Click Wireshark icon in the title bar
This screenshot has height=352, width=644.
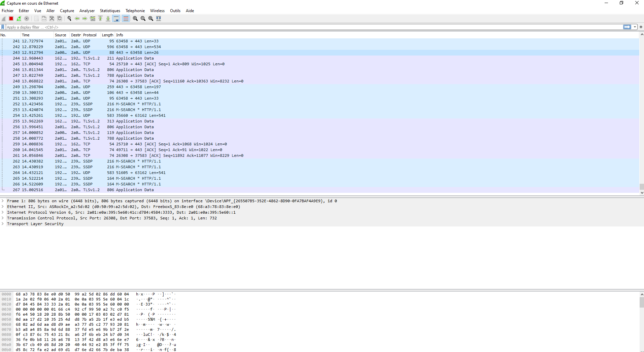tap(3, 3)
